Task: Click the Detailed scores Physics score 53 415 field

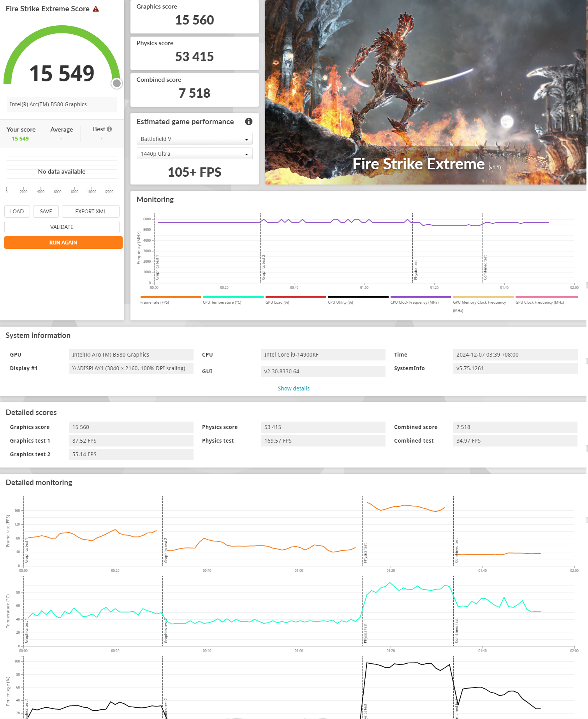Action: pos(323,427)
